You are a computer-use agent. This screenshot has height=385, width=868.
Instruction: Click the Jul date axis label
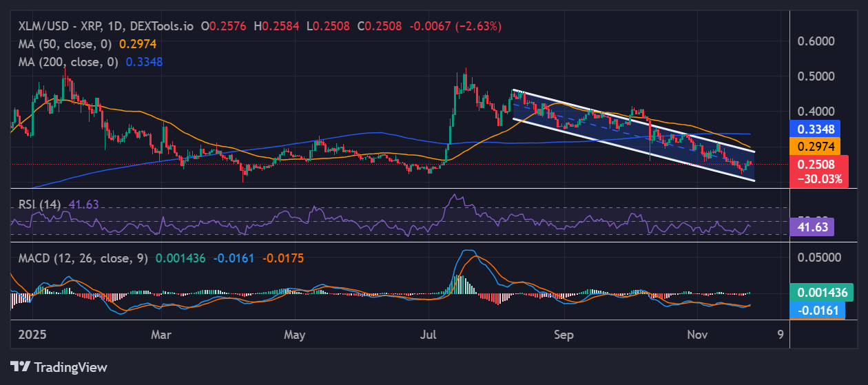[429, 335]
